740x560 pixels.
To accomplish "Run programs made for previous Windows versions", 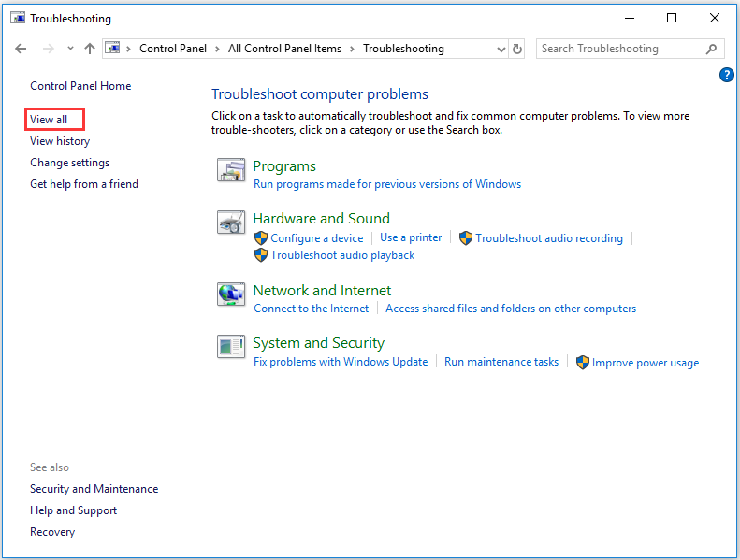I will point(387,184).
